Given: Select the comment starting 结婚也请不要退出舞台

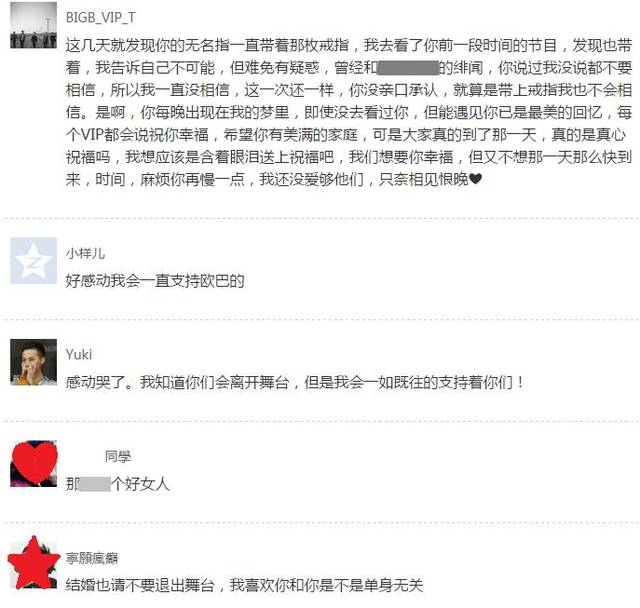Looking at the screenshot, I should click(x=244, y=585).
